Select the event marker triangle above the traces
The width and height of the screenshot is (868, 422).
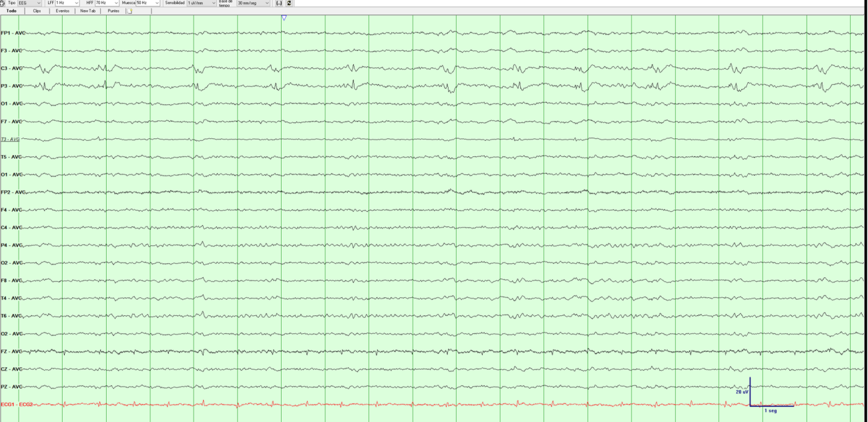283,18
